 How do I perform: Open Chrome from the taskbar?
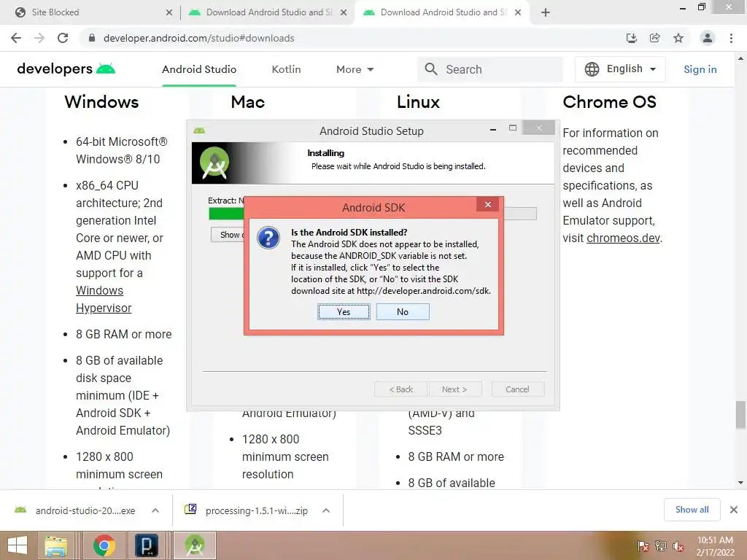(104, 545)
